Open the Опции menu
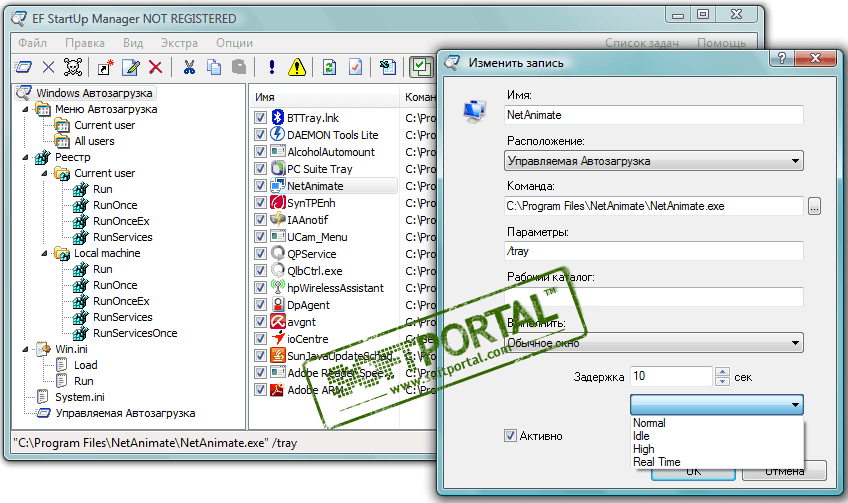Viewport: 848px width, 503px height. 234,43
